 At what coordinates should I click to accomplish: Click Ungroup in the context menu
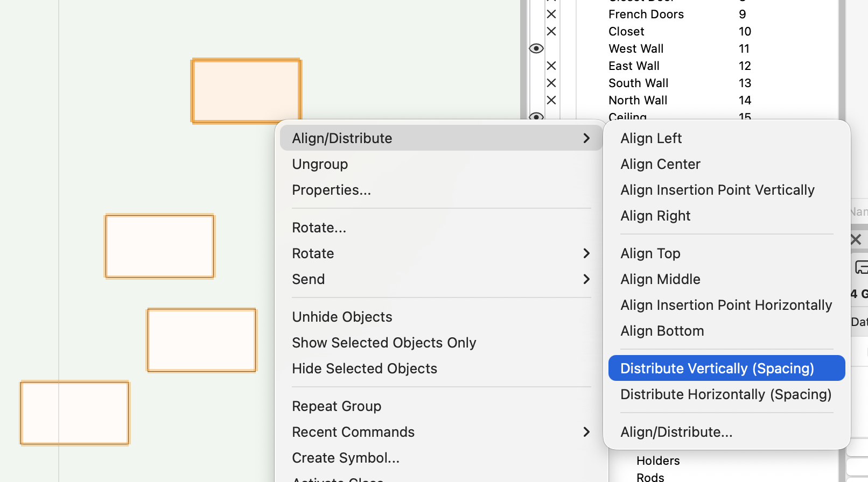320,164
